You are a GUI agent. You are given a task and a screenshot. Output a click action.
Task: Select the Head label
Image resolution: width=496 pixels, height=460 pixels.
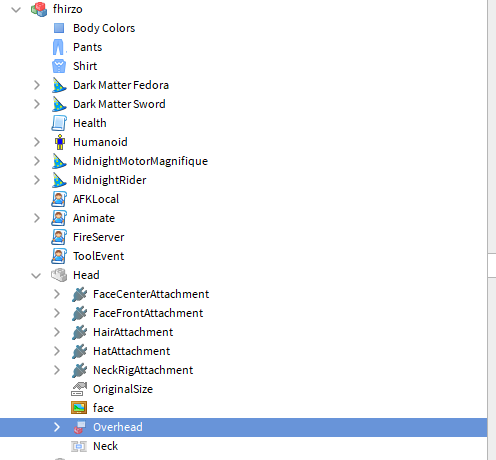[x=86, y=275]
